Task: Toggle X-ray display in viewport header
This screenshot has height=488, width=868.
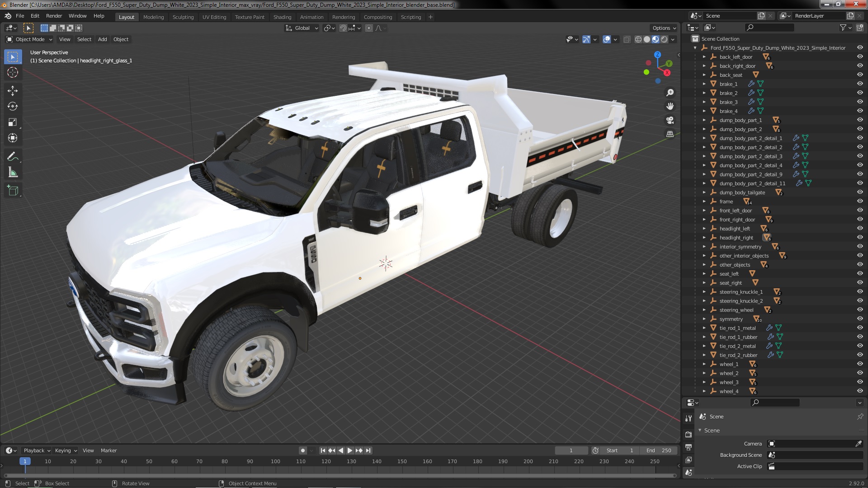Action: pos(627,39)
